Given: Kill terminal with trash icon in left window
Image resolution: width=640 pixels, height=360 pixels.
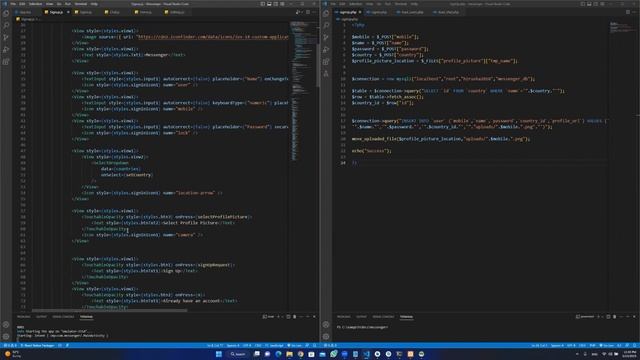Looking at the screenshot, I should pos(294,317).
